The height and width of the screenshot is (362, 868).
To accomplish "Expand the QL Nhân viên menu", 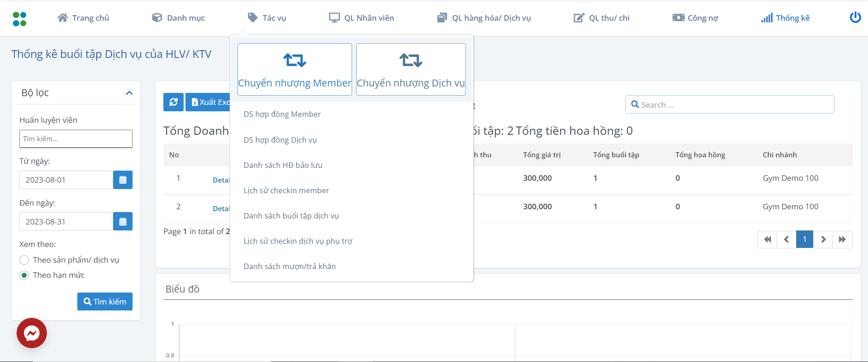I will (x=362, y=18).
